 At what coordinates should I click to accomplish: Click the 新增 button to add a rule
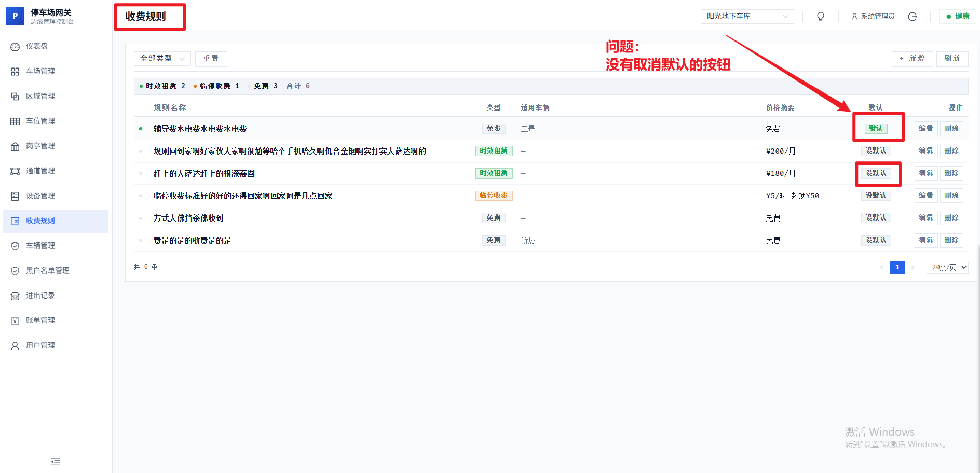912,58
